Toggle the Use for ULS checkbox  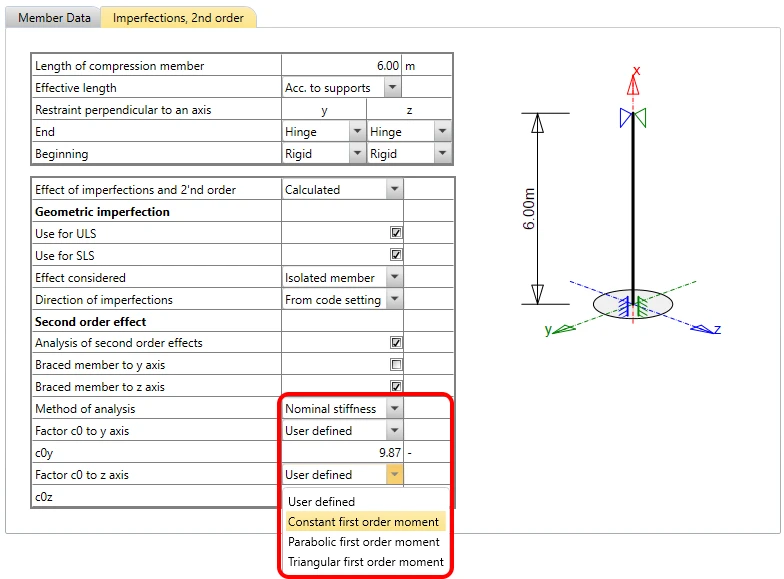click(396, 232)
